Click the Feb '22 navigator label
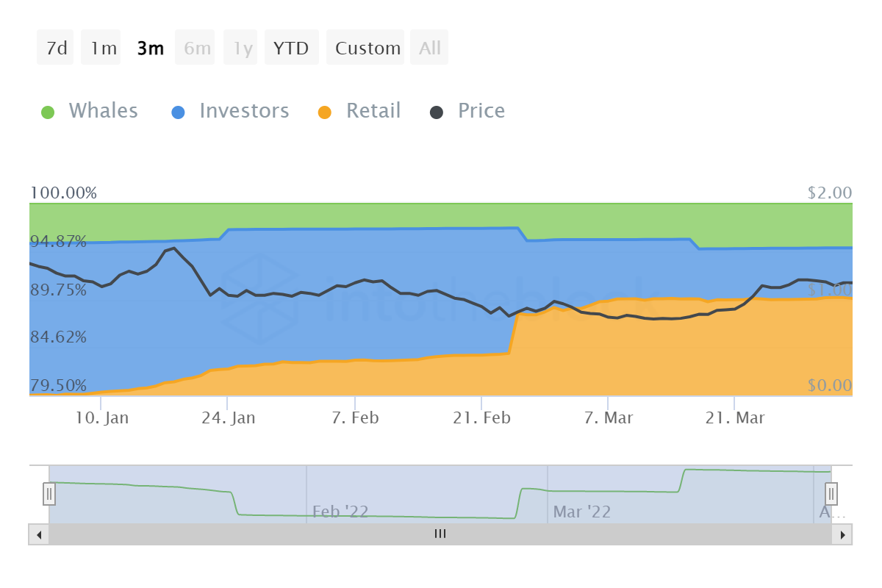Image resolution: width=882 pixels, height=588 pixels. coord(340,512)
